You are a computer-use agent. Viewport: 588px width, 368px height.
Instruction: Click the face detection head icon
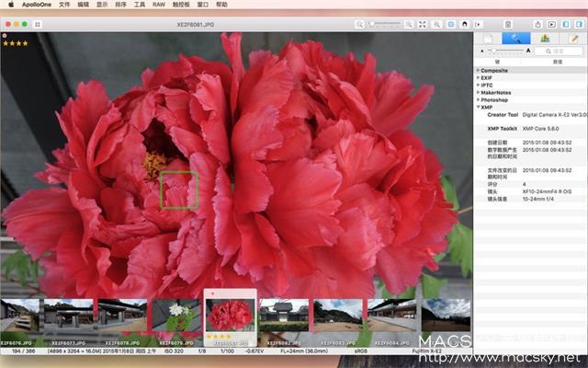coord(465,25)
